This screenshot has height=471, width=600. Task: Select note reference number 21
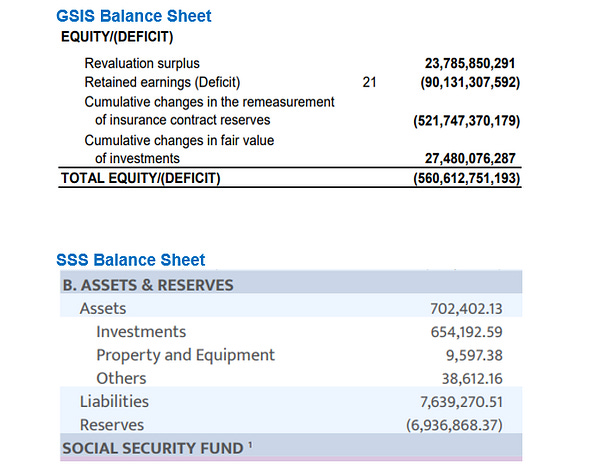click(369, 82)
